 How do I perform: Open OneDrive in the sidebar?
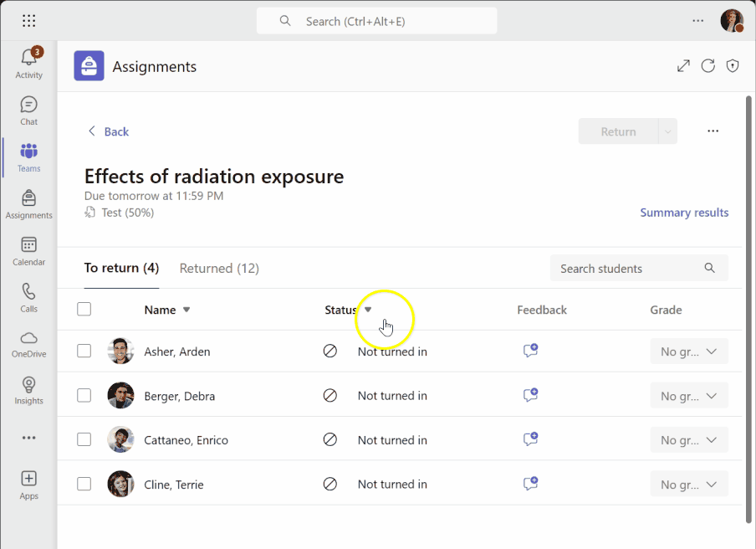29,345
